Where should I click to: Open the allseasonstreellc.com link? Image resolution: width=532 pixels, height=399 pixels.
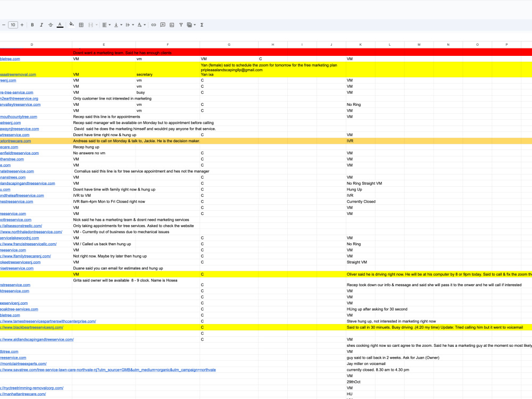[21, 226]
